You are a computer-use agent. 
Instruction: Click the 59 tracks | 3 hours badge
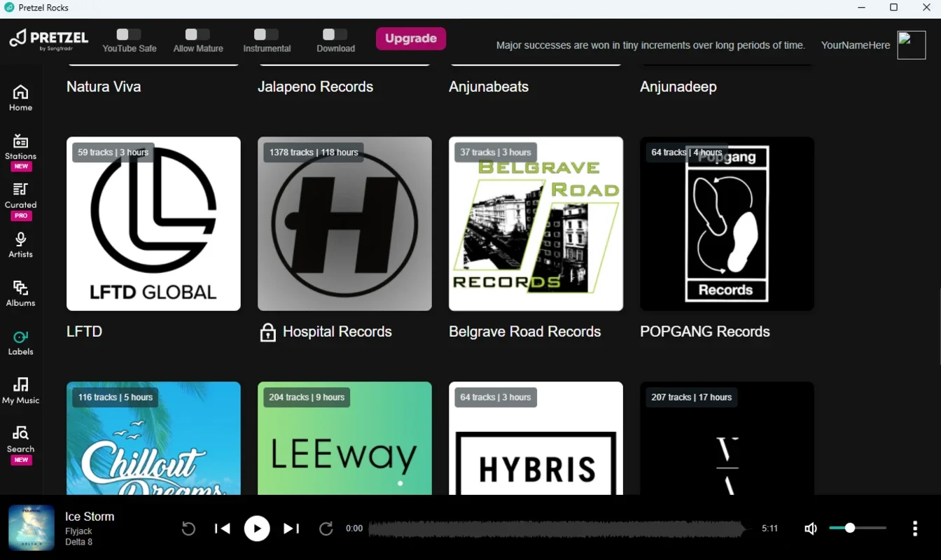113,152
